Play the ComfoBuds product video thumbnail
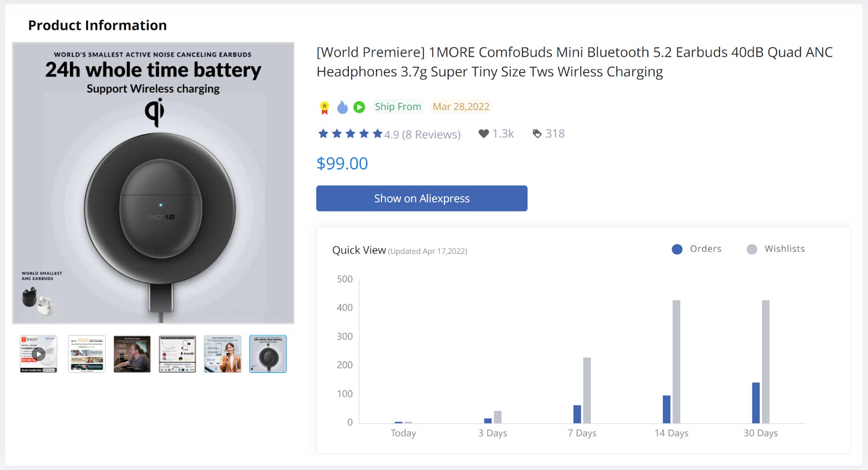Screen dimensions: 868x470 click(38, 354)
